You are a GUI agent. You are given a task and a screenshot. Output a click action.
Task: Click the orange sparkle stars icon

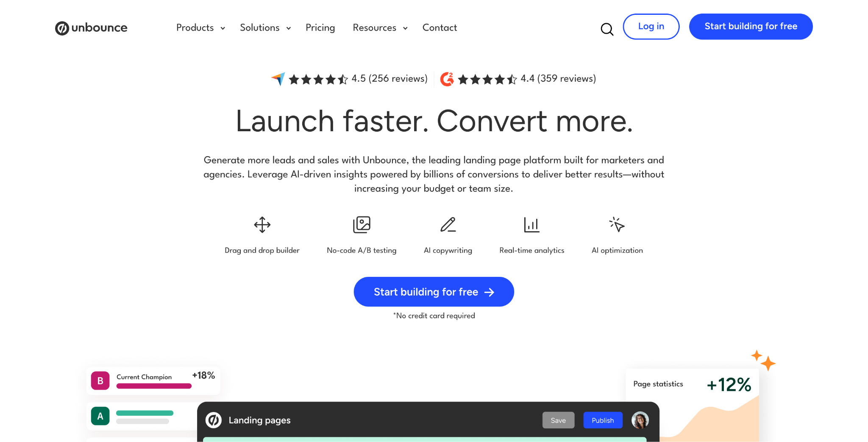tap(764, 360)
